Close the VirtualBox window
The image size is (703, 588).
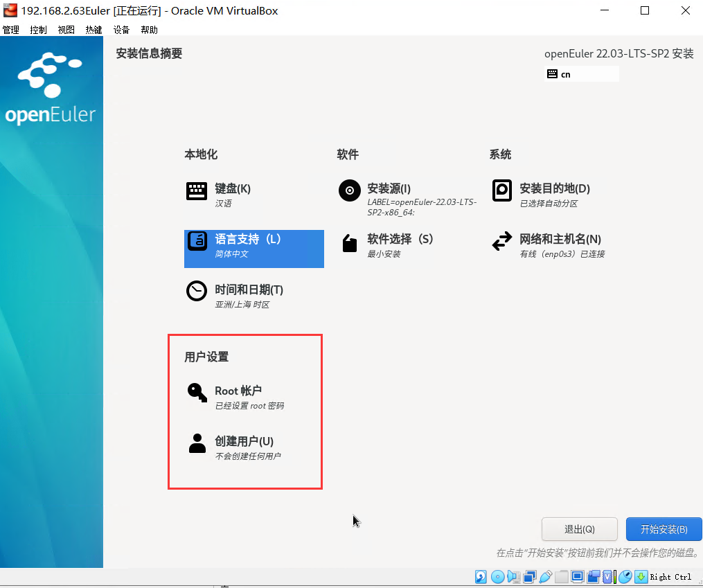(x=686, y=10)
